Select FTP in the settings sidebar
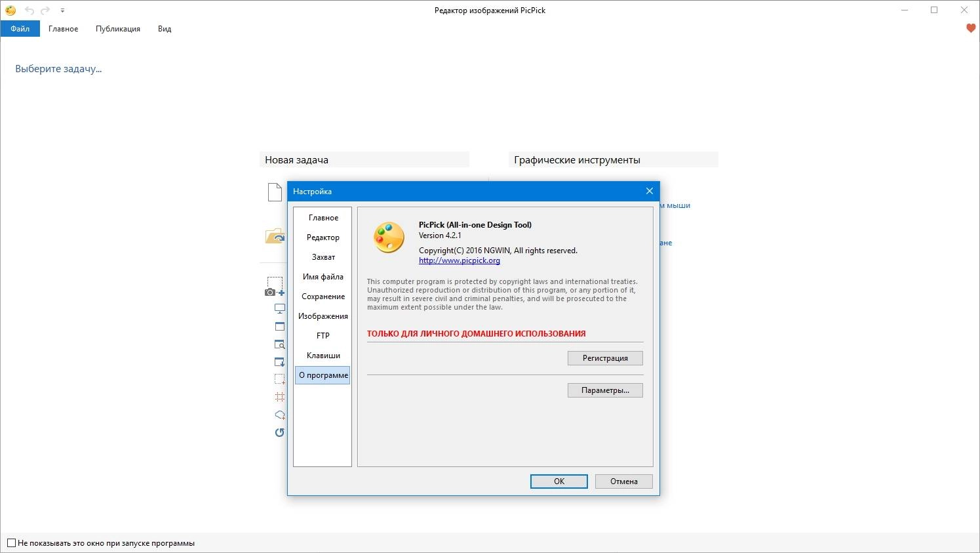 tap(323, 336)
